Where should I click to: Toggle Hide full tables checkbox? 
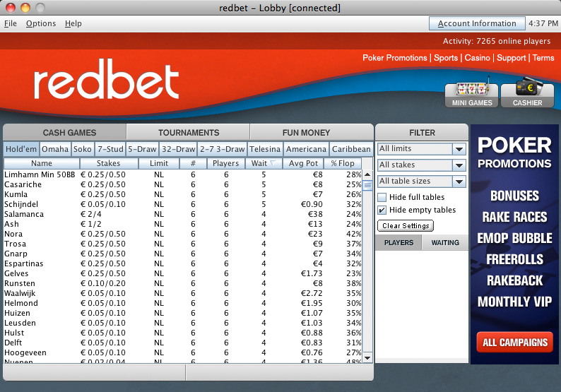click(382, 197)
